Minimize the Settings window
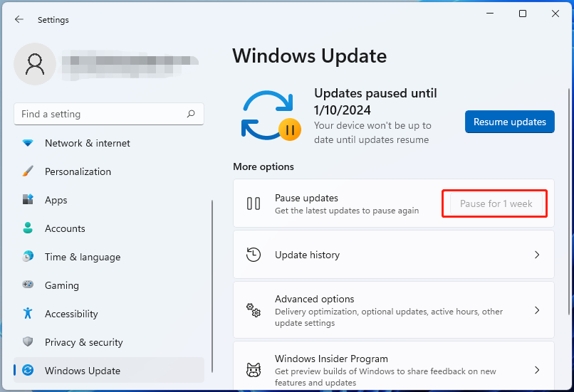The width and height of the screenshot is (574, 392). pyautogui.click(x=490, y=14)
